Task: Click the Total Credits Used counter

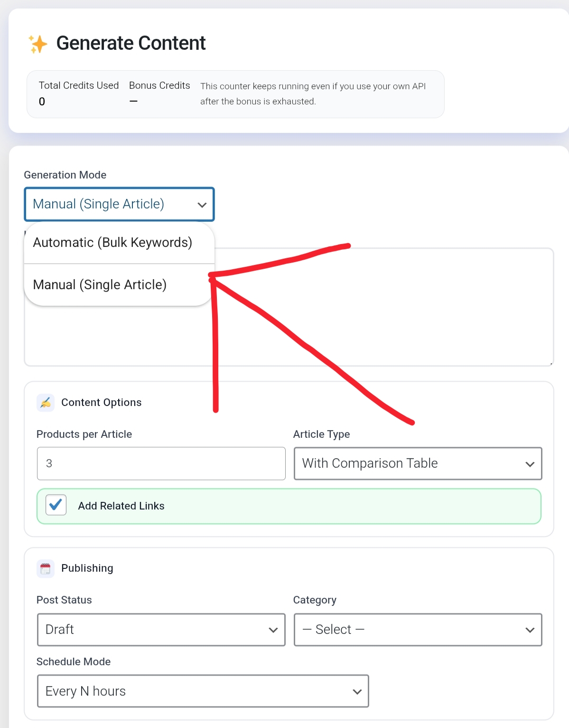Action: (78, 94)
